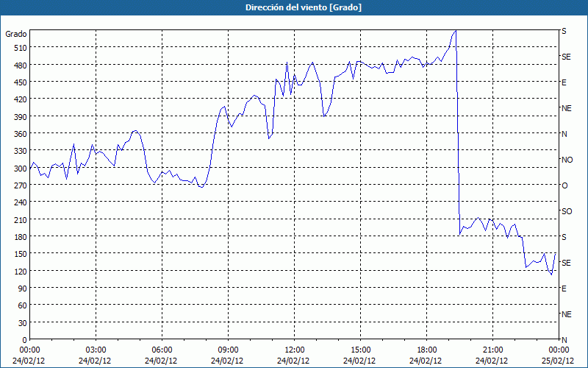Click the 'SO' compass label on right axis
This screenshot has height=368, width=588.
point(567,211)
